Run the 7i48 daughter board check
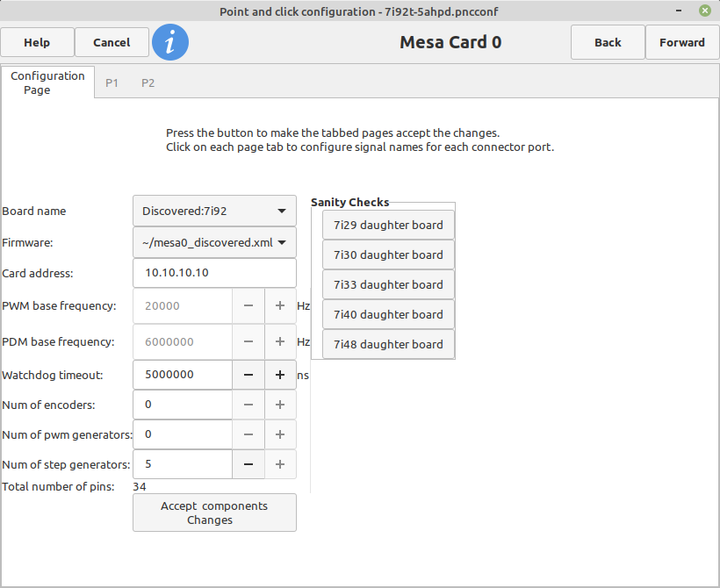720x588 pixels. click(388, 344)
